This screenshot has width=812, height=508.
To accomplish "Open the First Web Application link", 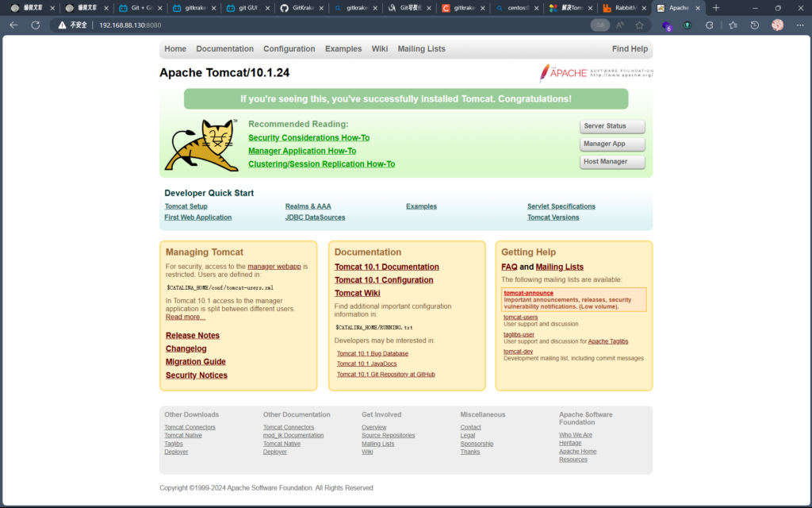I will (197, 217).
